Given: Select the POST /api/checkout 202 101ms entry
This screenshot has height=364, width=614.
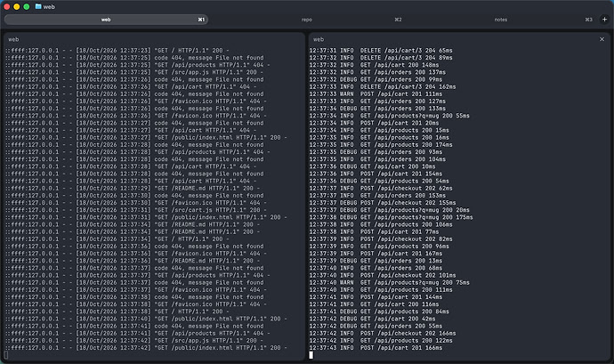Looking at the screenshot, I should 382,275.
